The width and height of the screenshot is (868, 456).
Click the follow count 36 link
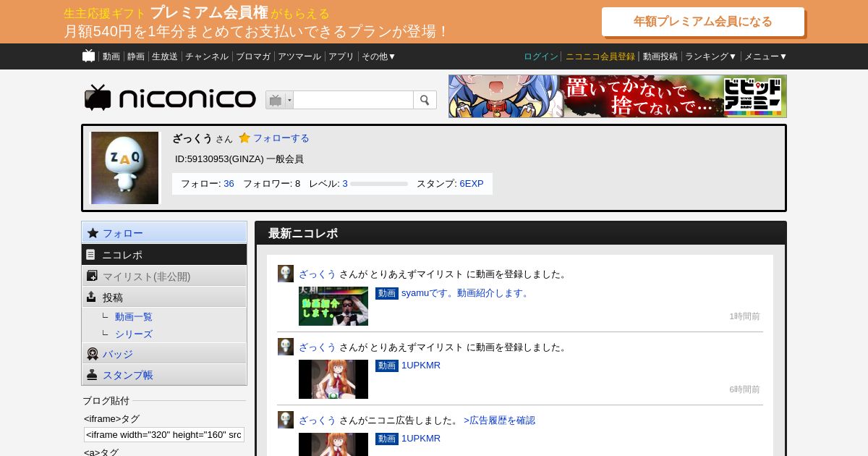229,184
